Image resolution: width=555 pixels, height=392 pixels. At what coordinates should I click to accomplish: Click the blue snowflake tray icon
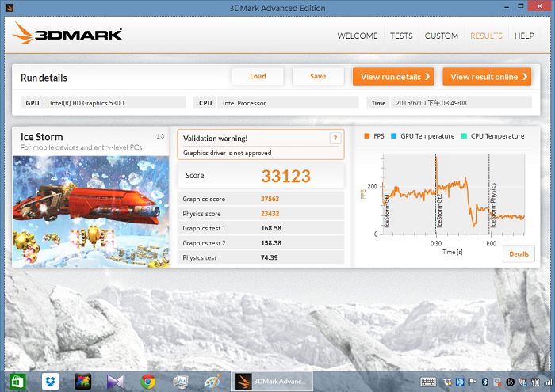(460, 382)
